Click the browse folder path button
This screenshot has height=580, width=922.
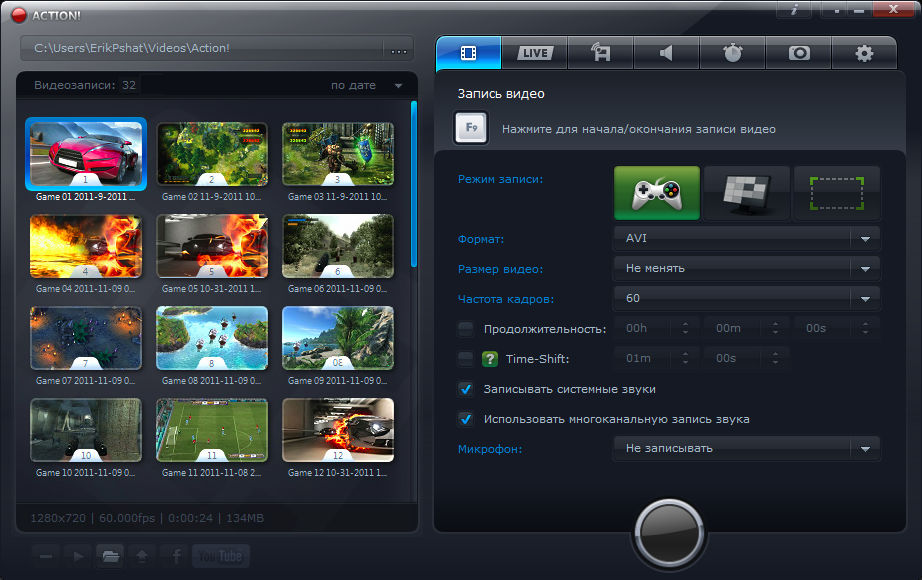click(x=399, y=49)
